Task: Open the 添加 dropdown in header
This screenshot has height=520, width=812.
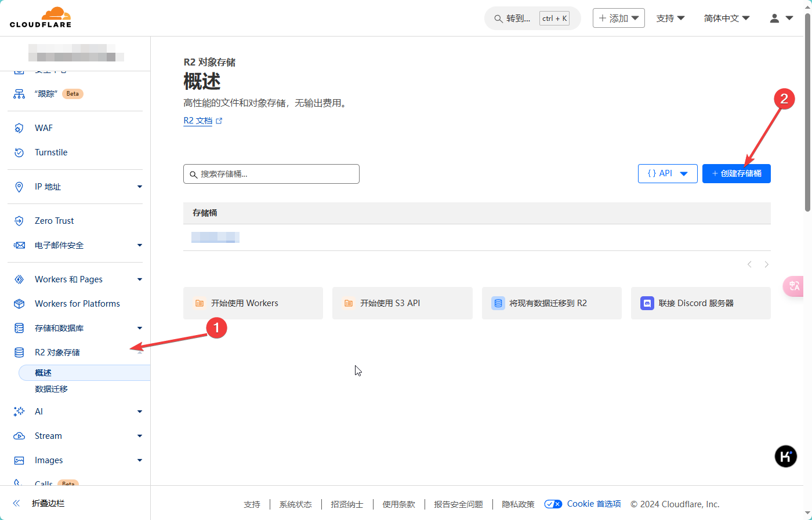Action: 618,18
